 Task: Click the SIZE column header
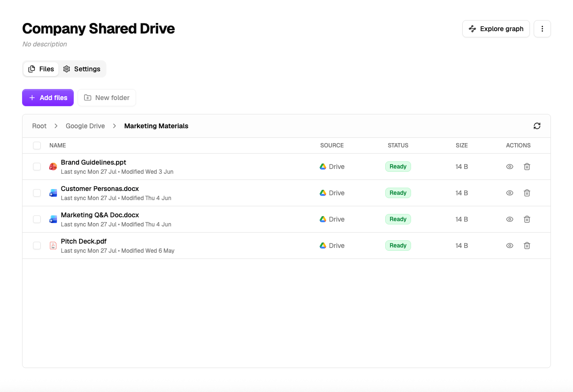(x=461, y=146)
